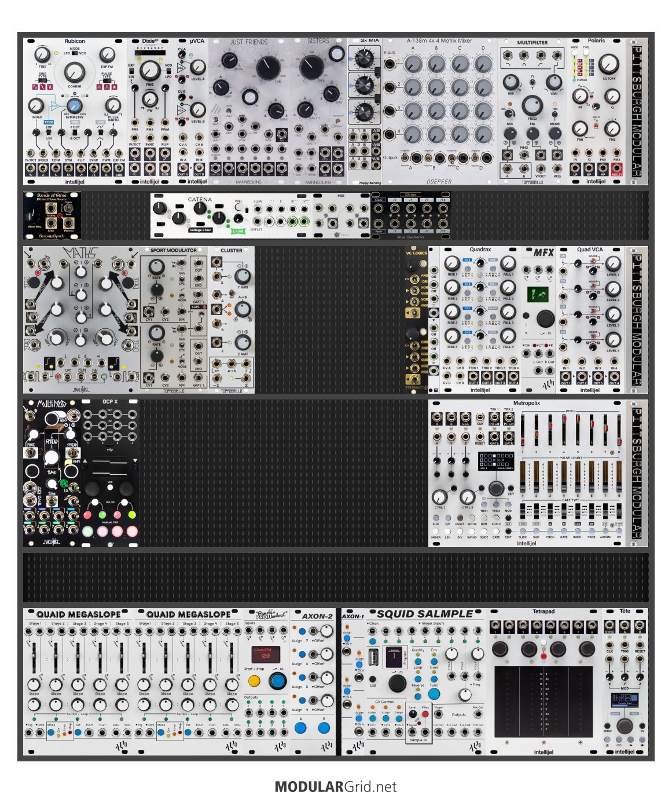Screen dimensions: 672x799
Task: Click the blue TZFM label on Rubicon
Action: pos(49,122)
